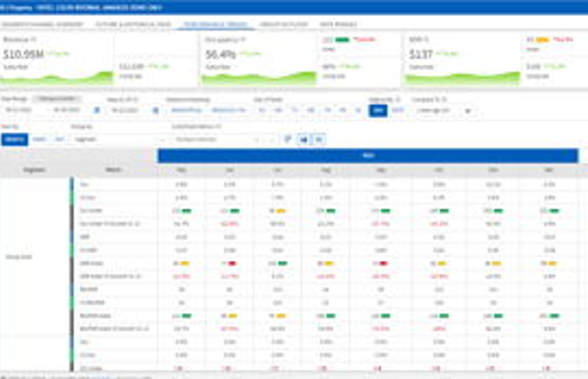588x379 pixels.
Task: Open the Compare To dropdown
Action: click(x=444, y=110)
